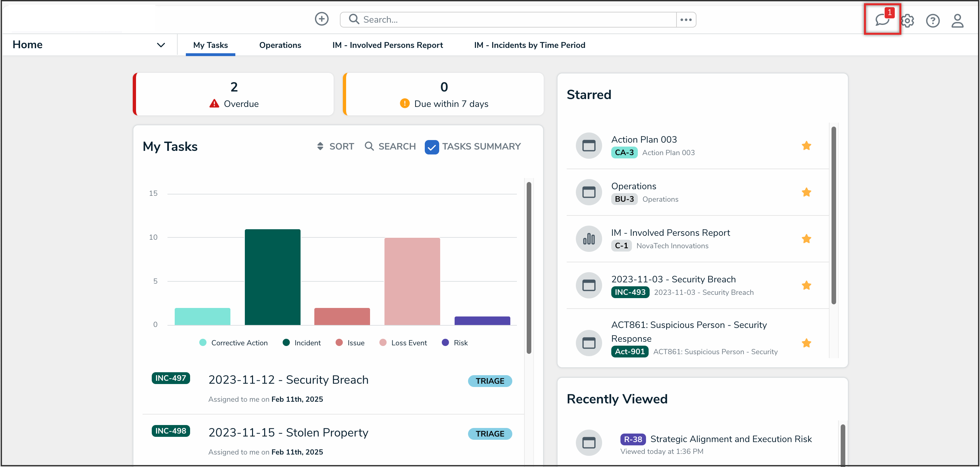Open the IM - Incidents by Time Period tab
This screenshot has height=467, width=980.
[x=529, y=45]
